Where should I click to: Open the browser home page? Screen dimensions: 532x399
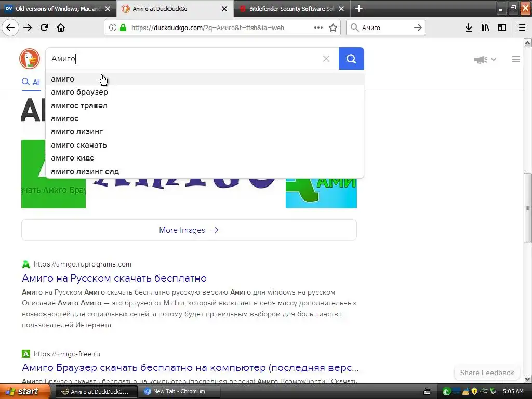click(x=61, y=28)
